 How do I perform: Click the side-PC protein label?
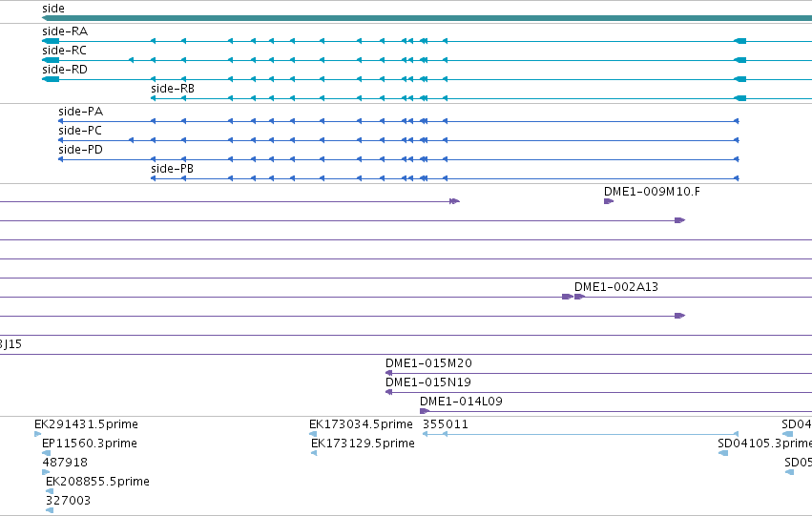point(80,131)
